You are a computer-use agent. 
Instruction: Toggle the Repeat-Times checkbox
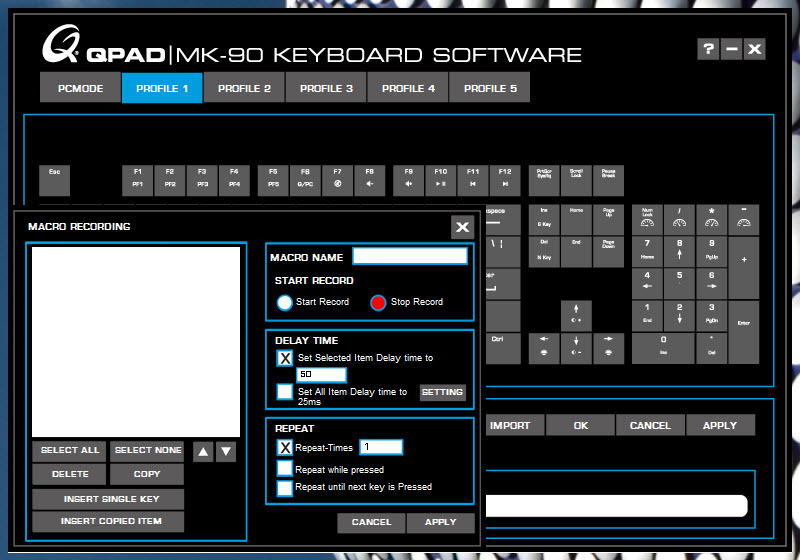pos(285,448)
